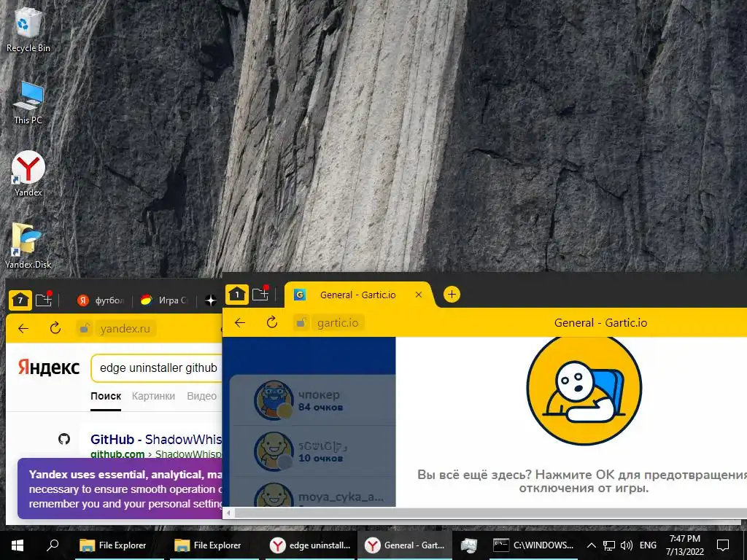Open the star-icon tab in the yandex.ru window
The width and height of the screenshot is (747, 560).
pyautogui.click(x=211, y=300)
